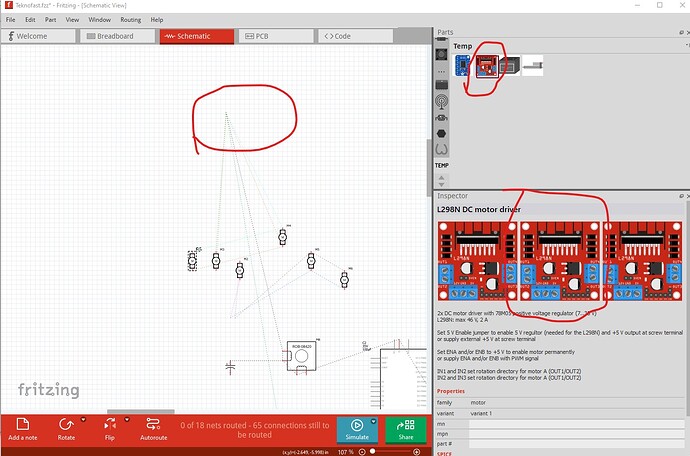
Task: Click the nets routed status message
Action: (255, 430)
